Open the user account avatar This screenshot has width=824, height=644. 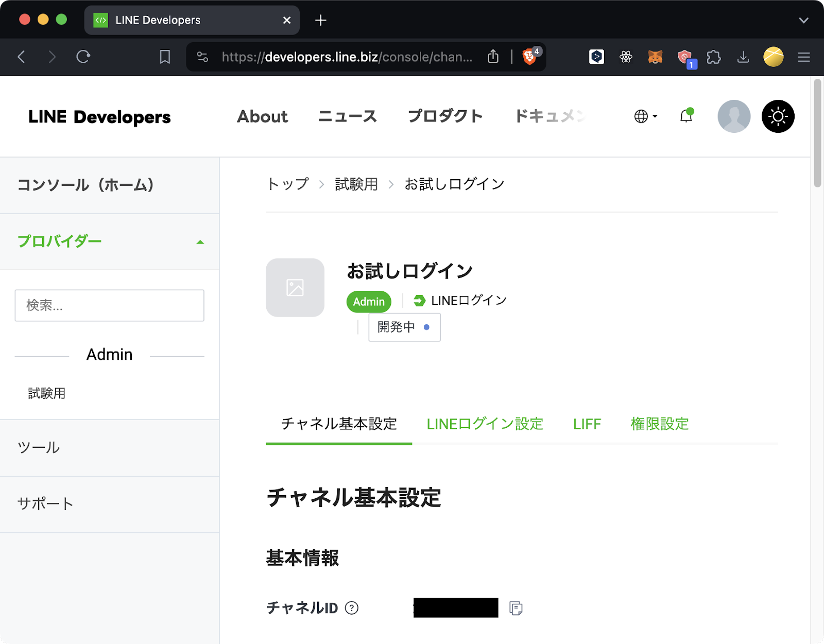734,116
